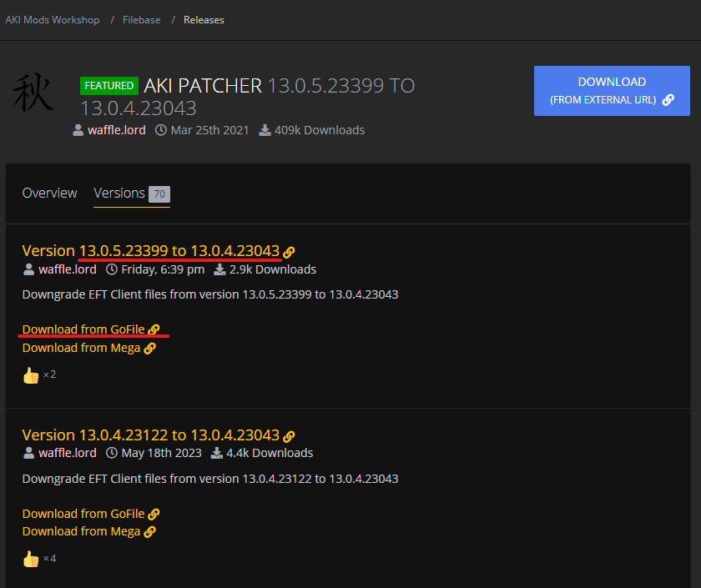
Task: Click clock icon beside Friday, 6:39 pm
Action: tap(112, 269)
